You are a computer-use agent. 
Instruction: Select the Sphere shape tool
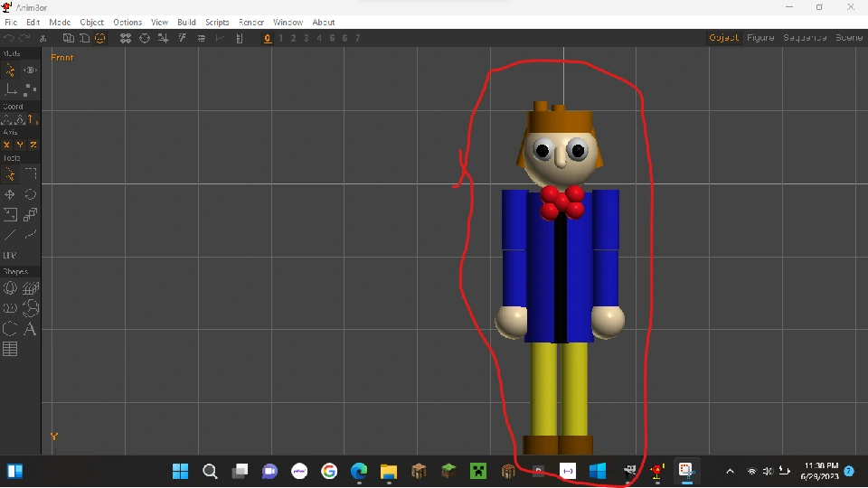pos(10,288)
